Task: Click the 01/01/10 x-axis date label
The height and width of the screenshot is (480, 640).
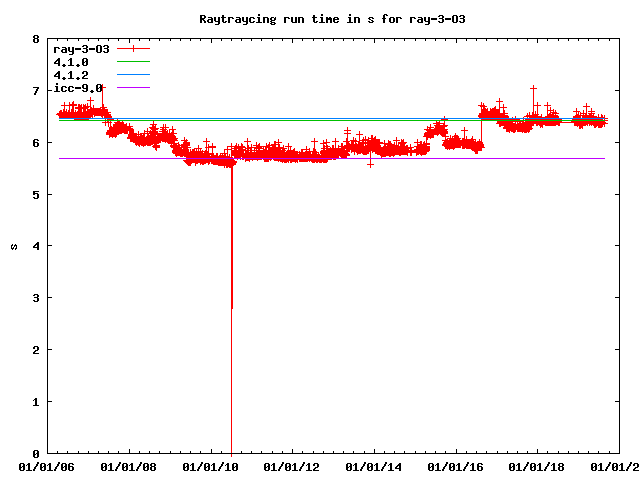Action: (210, 466)
